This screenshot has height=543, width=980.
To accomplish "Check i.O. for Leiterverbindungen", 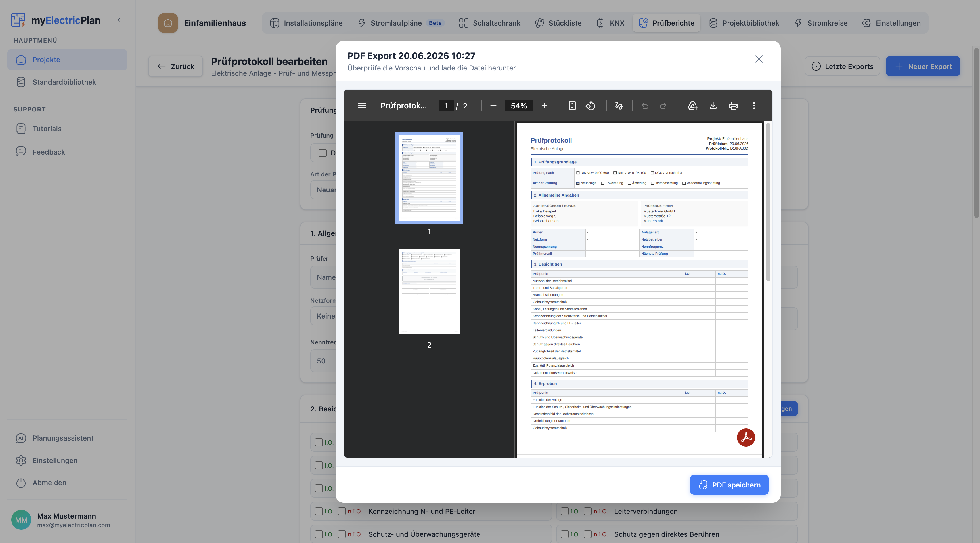I will 565,511.
